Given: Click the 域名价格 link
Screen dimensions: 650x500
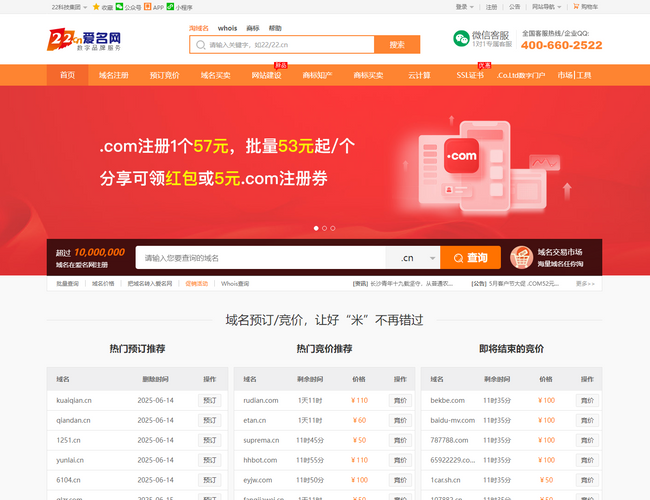Looking at the screenshot, I should pos(103,284).
